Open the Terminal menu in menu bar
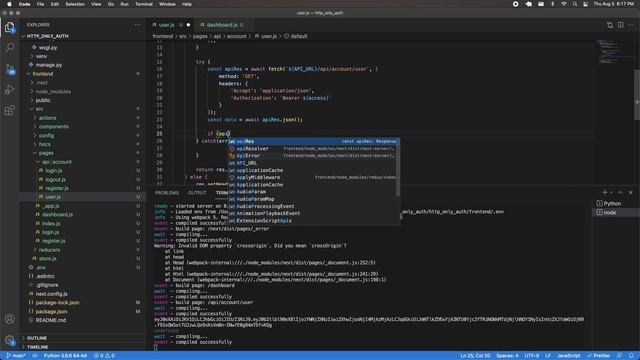Viewport: 640px width, 360px height. coord(144,4)
